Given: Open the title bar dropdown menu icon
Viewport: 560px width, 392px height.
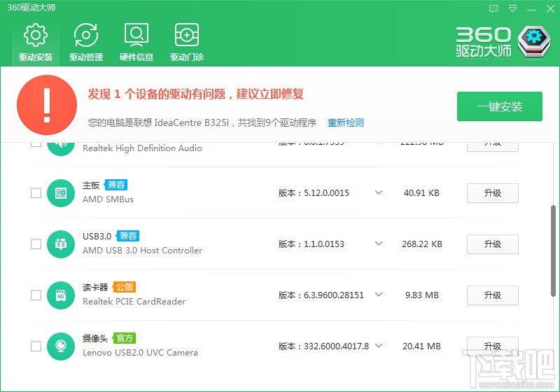Looking at the screenshot, I should pos(512,8).
